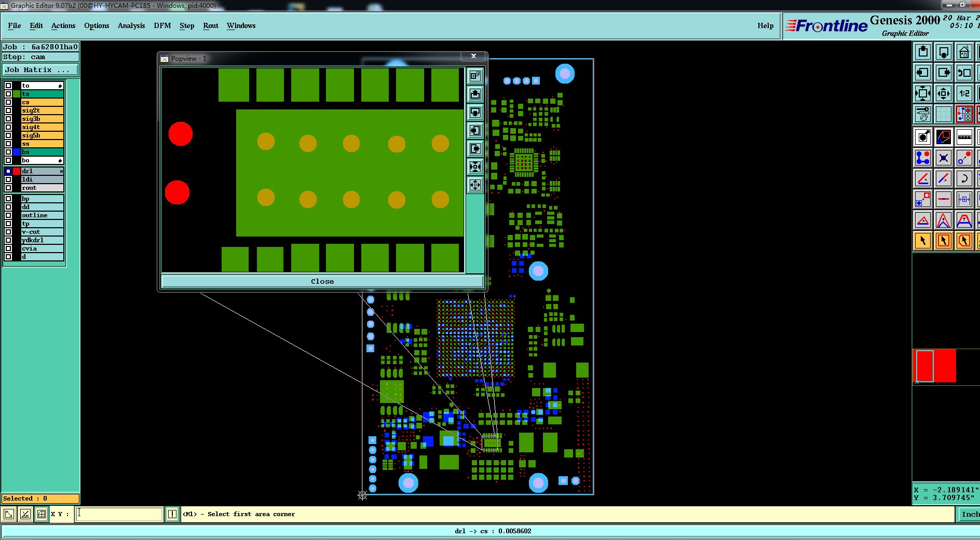Click the zoom in icon in right toolbar
This screenshot has height=540, width=980.
[923, 93]
